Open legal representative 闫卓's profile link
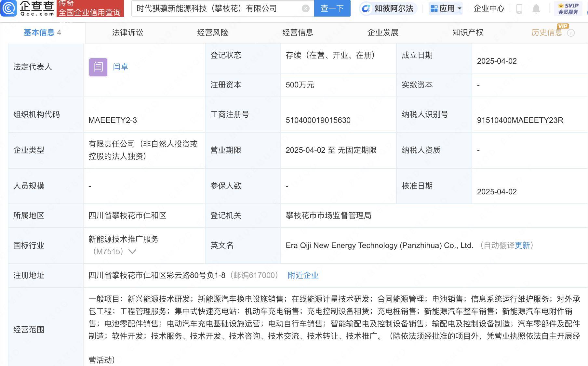588x366 pixels. (x=120, y=67)
